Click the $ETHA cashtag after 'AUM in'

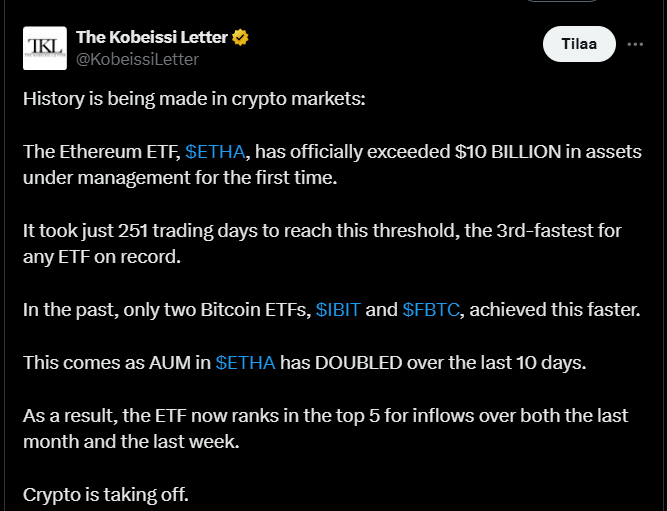coord(245,361)
